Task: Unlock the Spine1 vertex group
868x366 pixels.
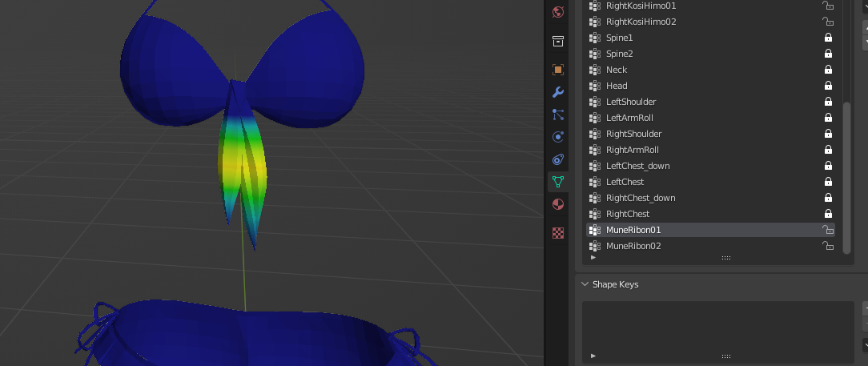Action: pyautogui.click(x=828, y=38)
